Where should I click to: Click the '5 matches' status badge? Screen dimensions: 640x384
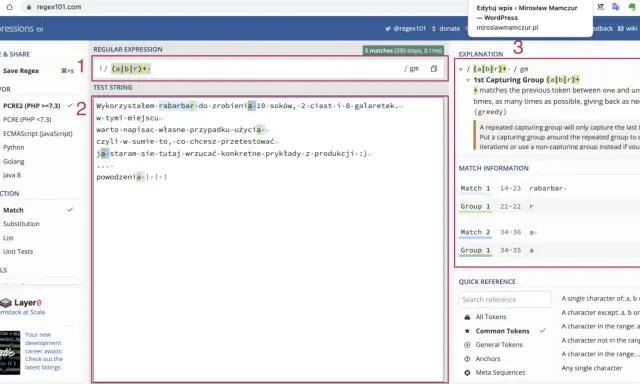coord(403,51)
